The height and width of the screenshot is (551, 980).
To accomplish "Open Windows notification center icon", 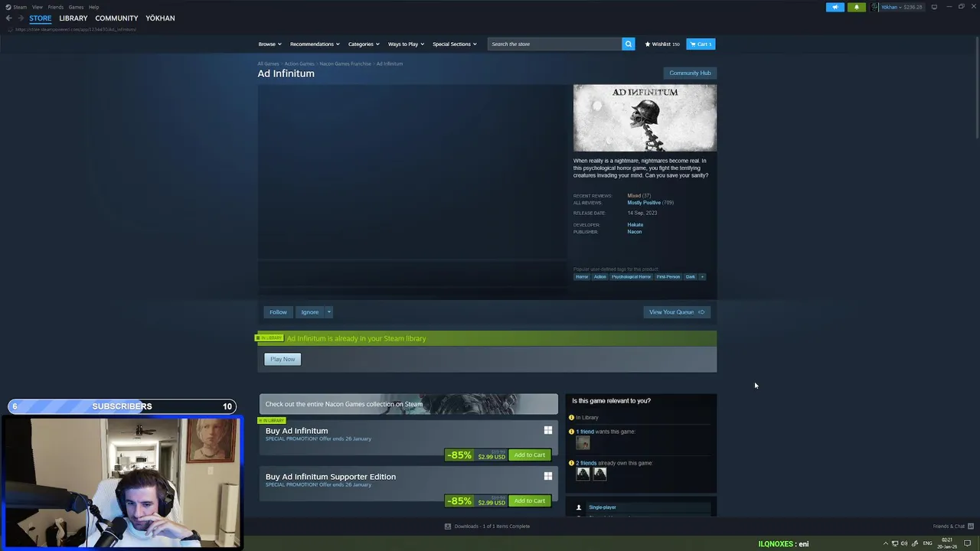I will 968,543.
